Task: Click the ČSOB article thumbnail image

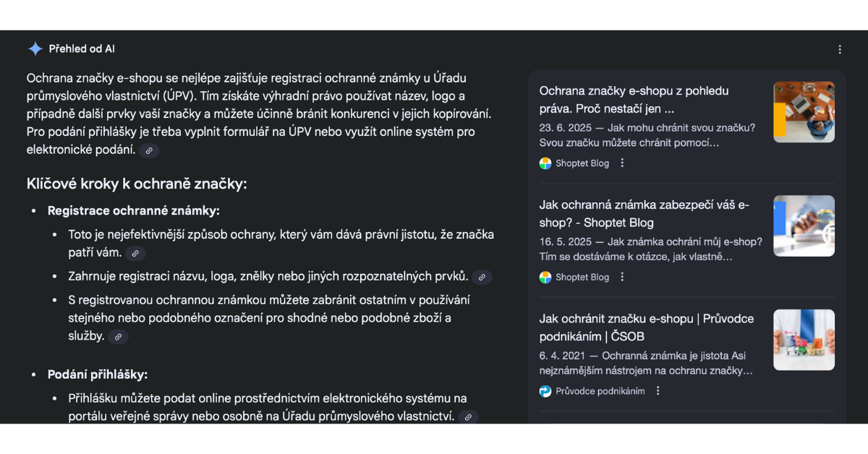Action: tap(804, 340)
